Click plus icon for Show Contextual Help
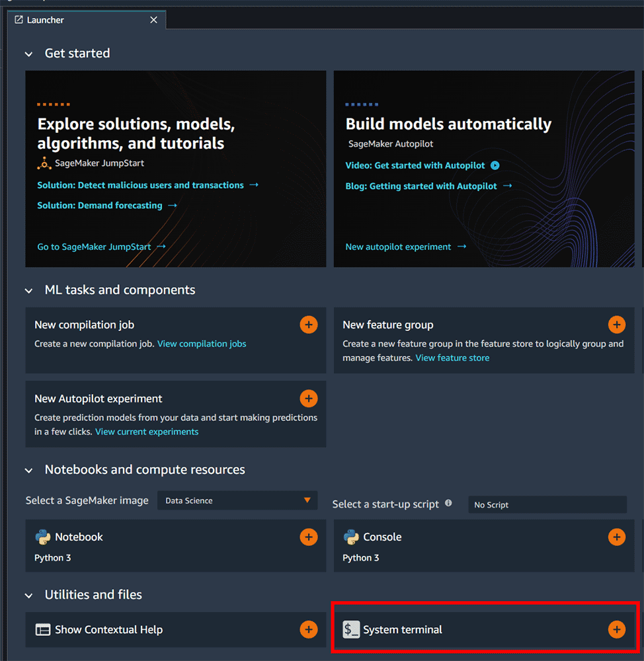The image size is (644, 661). pos(308,629)
